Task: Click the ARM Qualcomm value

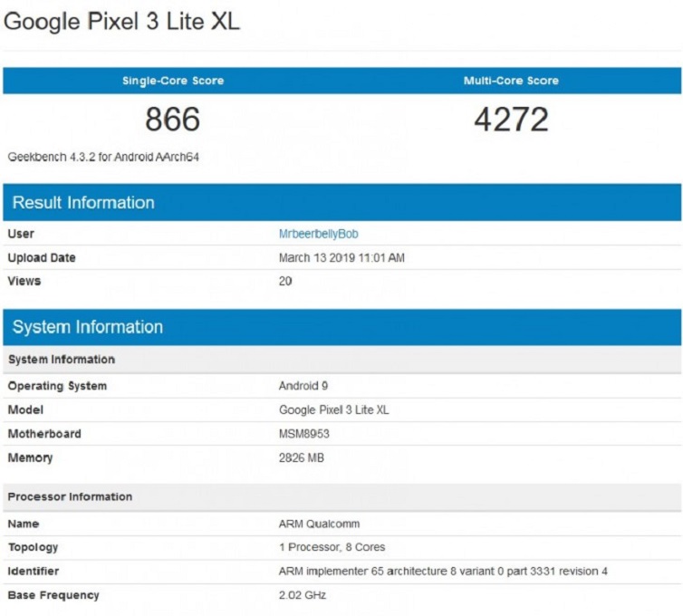Action: point(319,524)
